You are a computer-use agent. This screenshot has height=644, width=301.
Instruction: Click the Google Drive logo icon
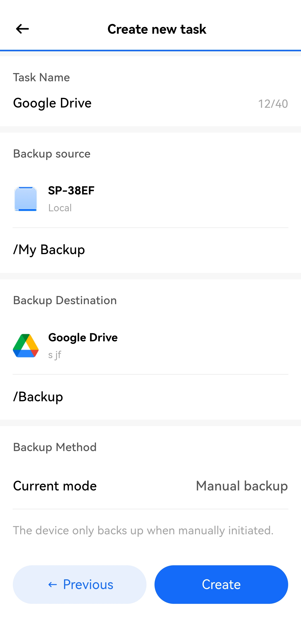(26, 346)
